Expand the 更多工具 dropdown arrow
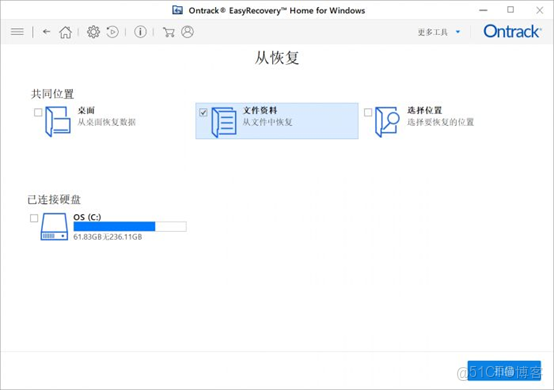Viewport: 554px width, 390px height. click(x=458, y=32)
